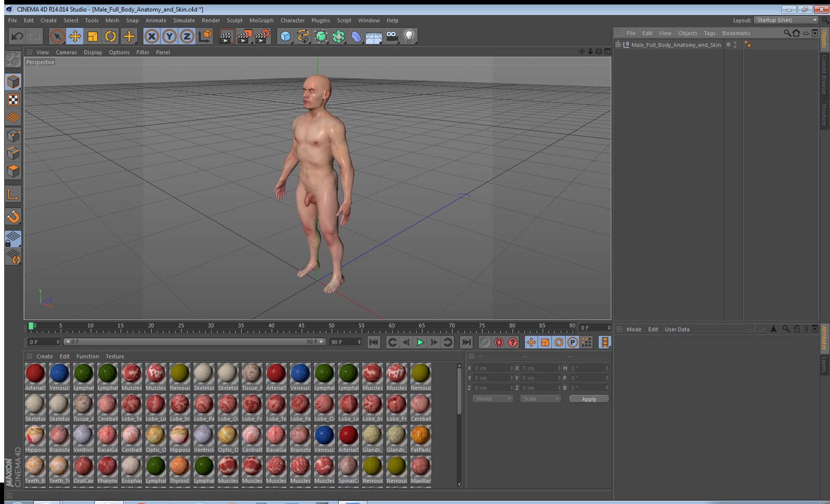This screenshot has height=504, width=830.
Task: Switch to Texture mode checkerboard icon
Action: click(13, 100)
